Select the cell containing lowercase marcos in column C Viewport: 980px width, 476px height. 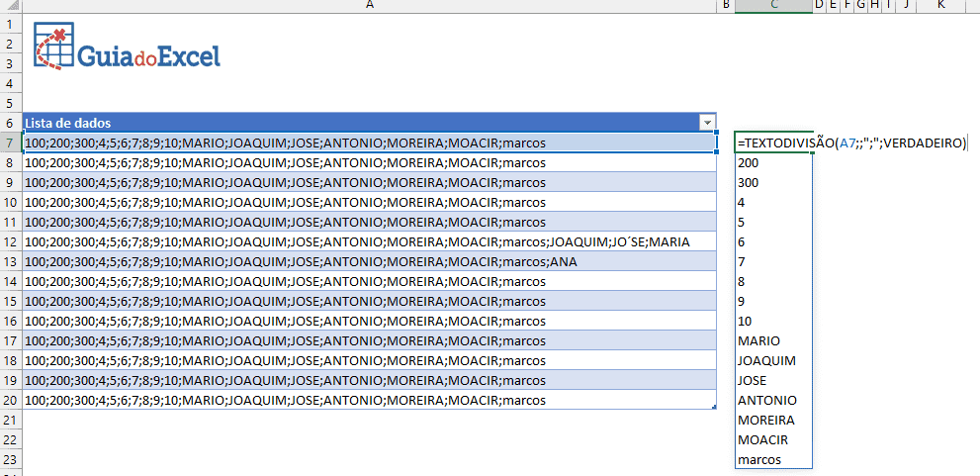[773, 459]
